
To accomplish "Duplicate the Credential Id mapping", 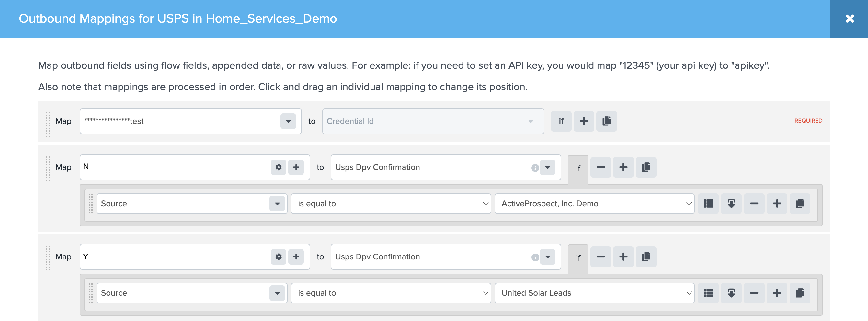I will [x=606, y=121].
